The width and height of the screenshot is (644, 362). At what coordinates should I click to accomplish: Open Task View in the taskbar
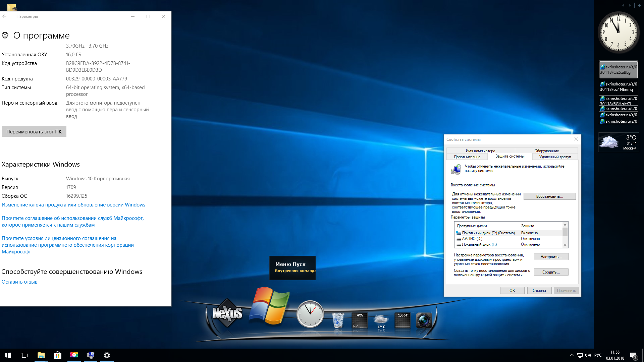click(x=24, y=355)
